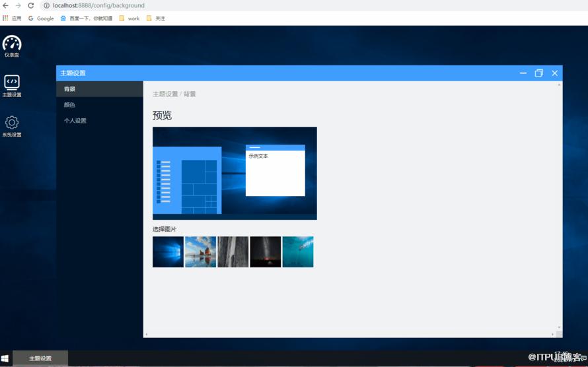Choose the underwater teal wallpaper thumbnail
This screenshot has width=588, height=367.
pyautogui.click(x=298, y=251)
